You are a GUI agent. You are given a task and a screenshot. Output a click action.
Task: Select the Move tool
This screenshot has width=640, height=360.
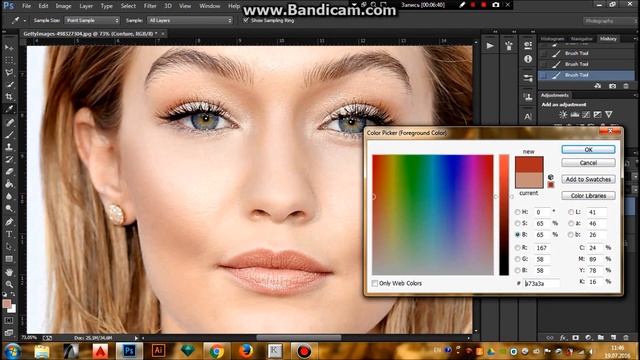click(9, 48)
